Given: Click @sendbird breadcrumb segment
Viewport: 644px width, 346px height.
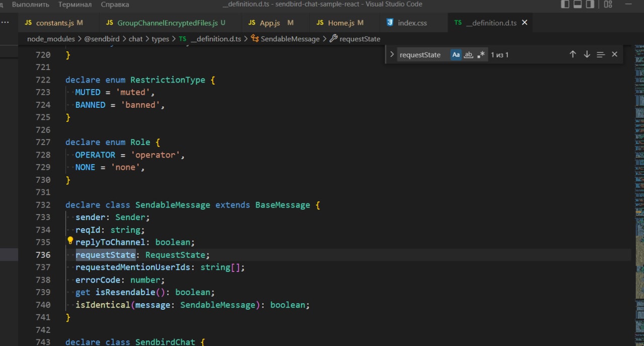Looking at the screenshot, I should pos(102,39).
